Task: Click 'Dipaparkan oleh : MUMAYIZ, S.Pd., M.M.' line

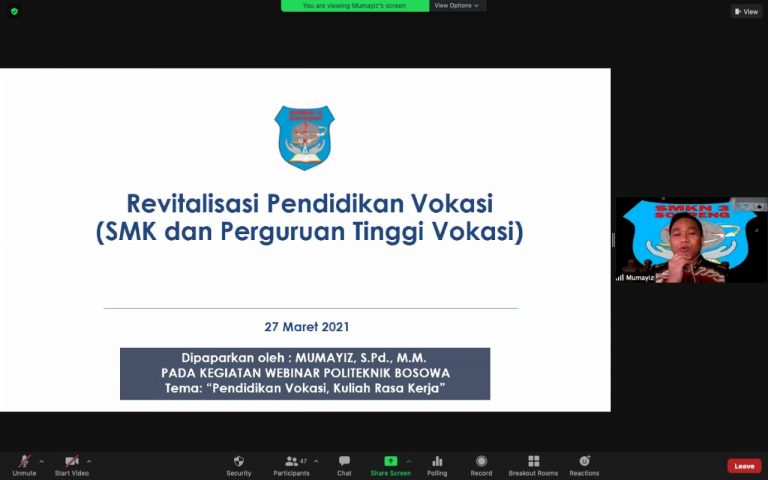Action: pyautogui.click(x=304, y=358)
